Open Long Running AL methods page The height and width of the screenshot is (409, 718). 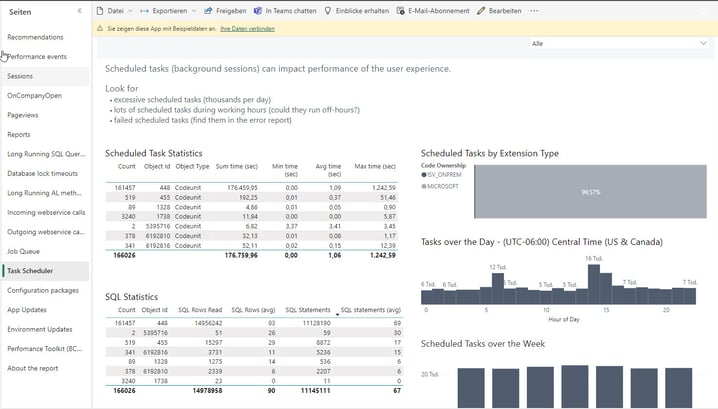44,193
